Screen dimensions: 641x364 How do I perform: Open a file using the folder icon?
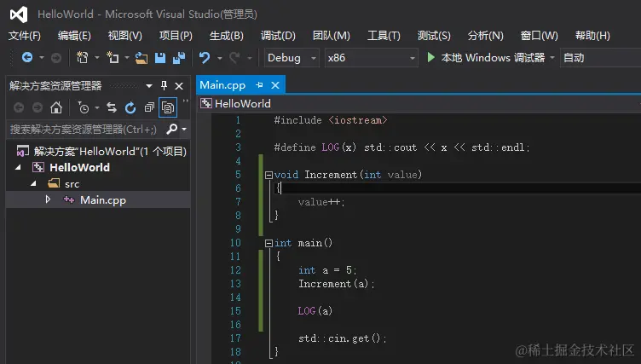click(x=141, y=58)
